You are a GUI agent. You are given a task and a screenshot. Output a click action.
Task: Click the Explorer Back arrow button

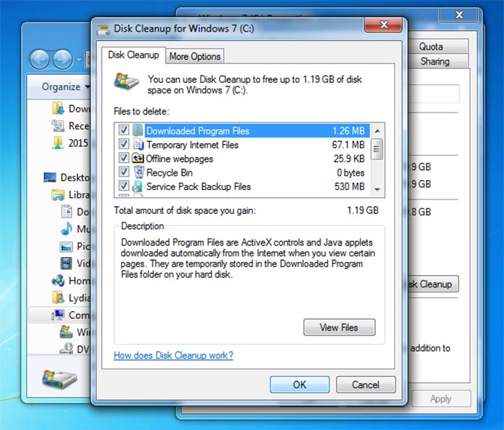coord(39,59)
